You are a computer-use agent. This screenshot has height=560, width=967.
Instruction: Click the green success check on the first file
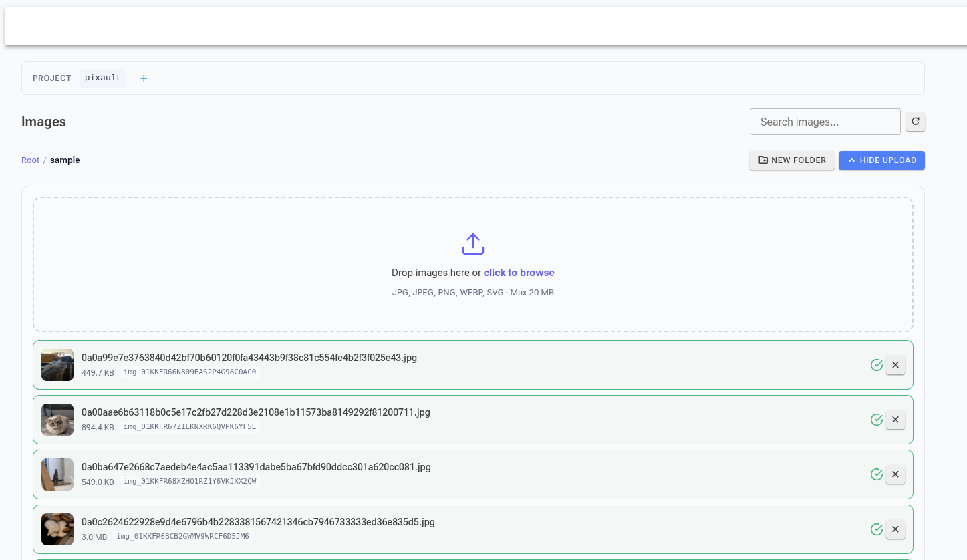point(876,365)
